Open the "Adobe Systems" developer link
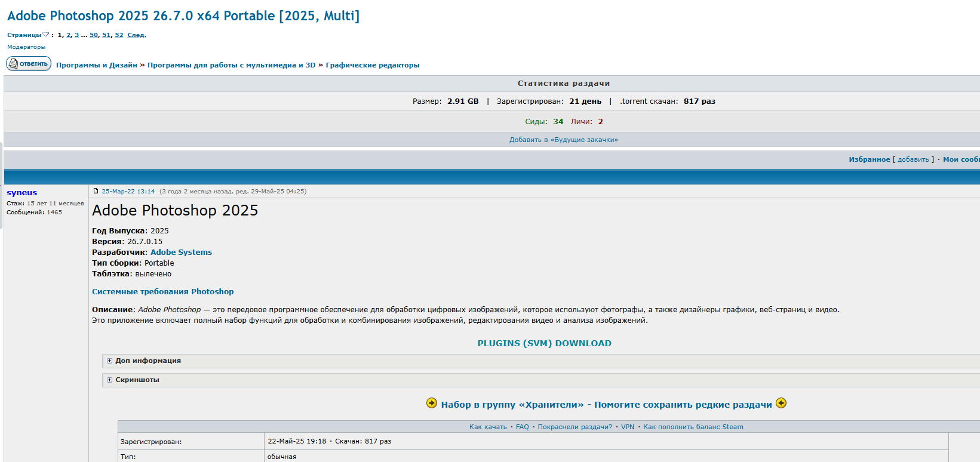980x462 pixels. click(x=181, y=252)
